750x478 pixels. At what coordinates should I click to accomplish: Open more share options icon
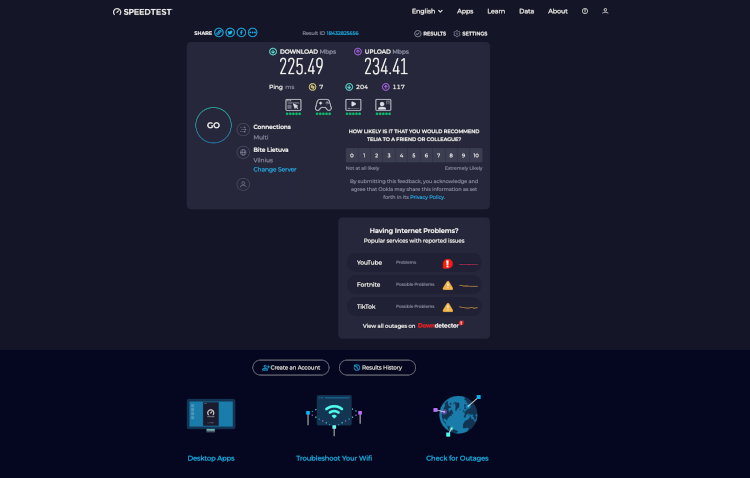tap(253, 33)
